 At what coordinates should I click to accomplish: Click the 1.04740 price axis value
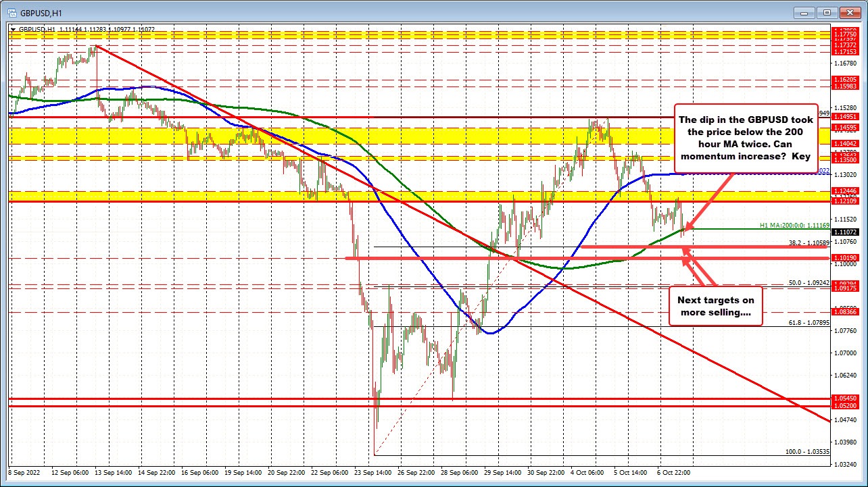pyautogui.click(x=845, y=419)
